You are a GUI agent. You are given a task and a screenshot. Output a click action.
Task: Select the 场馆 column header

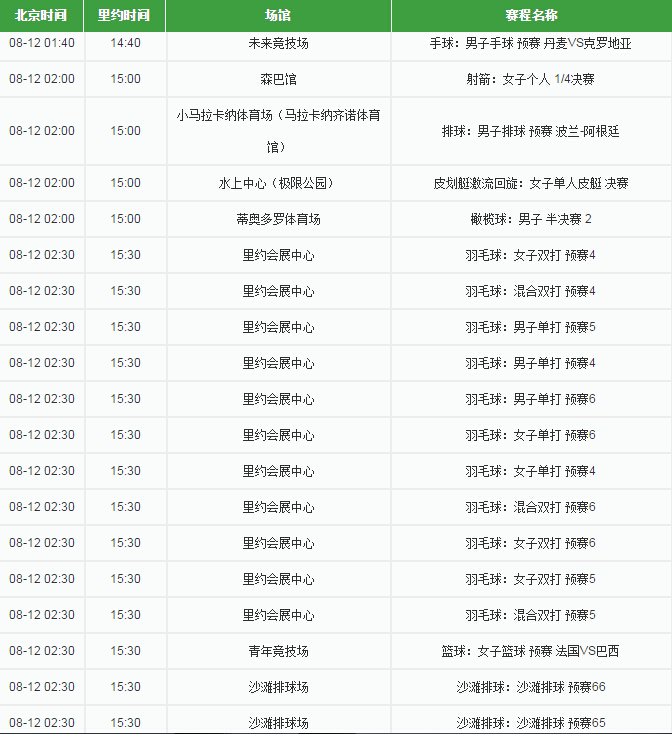(x=278, y=16)
